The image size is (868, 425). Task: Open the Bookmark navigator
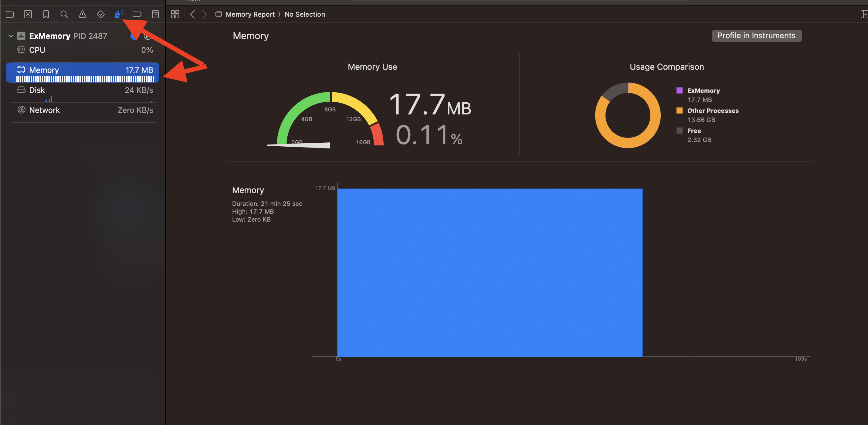46,14
